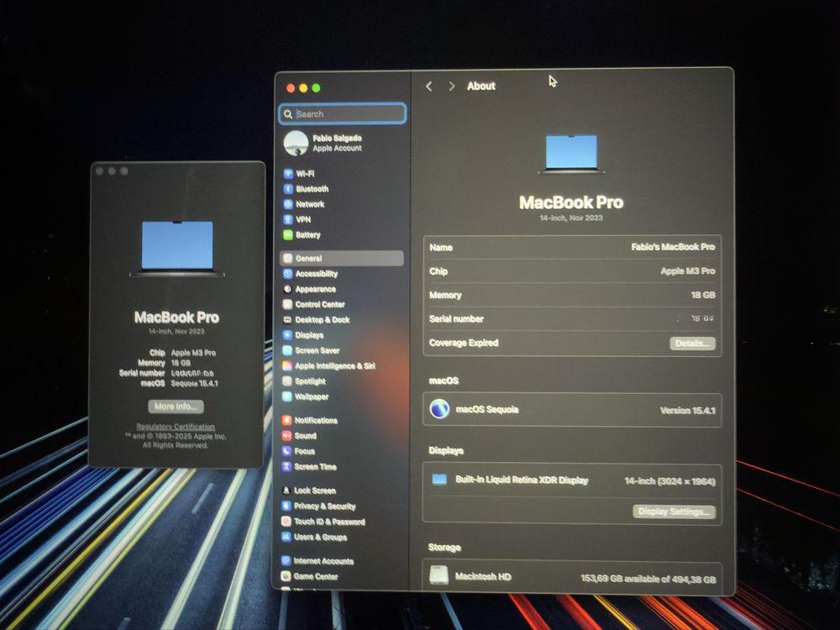Open Touch ID & Password icon
The image size is (840, 630).
[286, 522]
